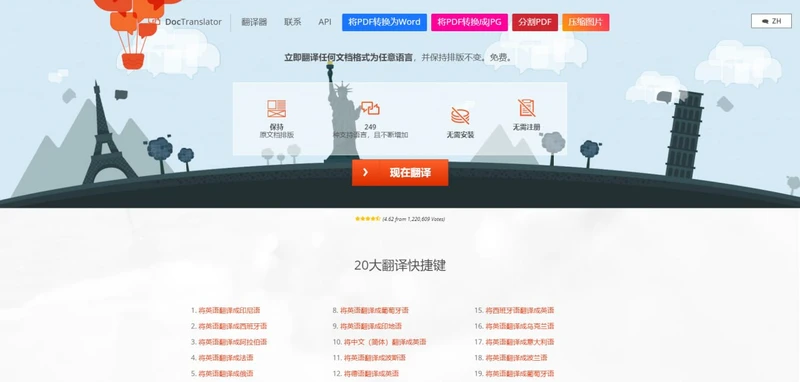Open item 19 将英语翻译成葡萄牙语
800x382 pixels.
click(519, 373)
